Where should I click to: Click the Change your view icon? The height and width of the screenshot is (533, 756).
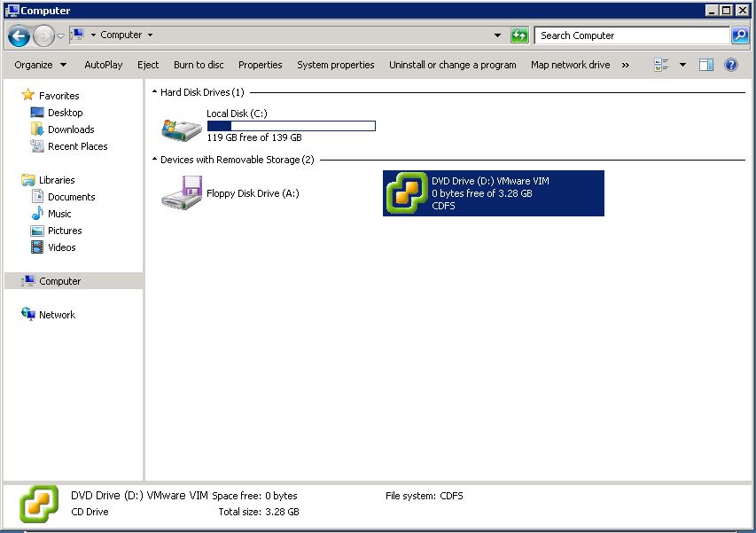(x=661, y=65)
